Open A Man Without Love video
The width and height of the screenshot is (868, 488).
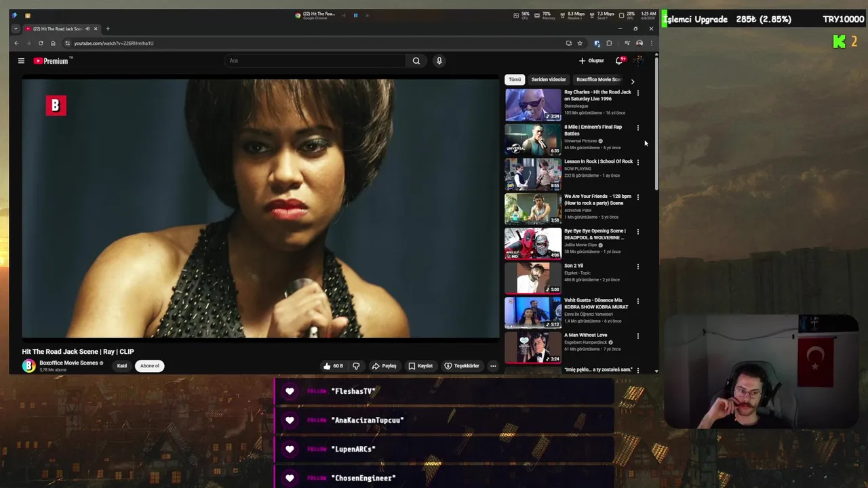point(533,347)
